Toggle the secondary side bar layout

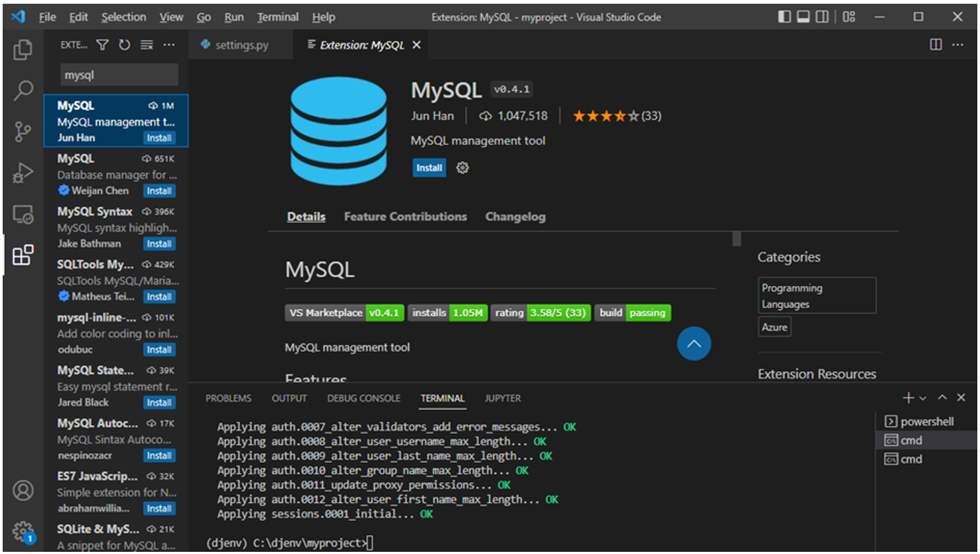tap(822, 17)
